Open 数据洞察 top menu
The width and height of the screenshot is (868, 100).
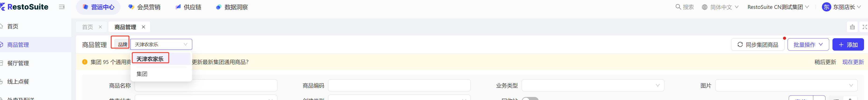[232, 7]
